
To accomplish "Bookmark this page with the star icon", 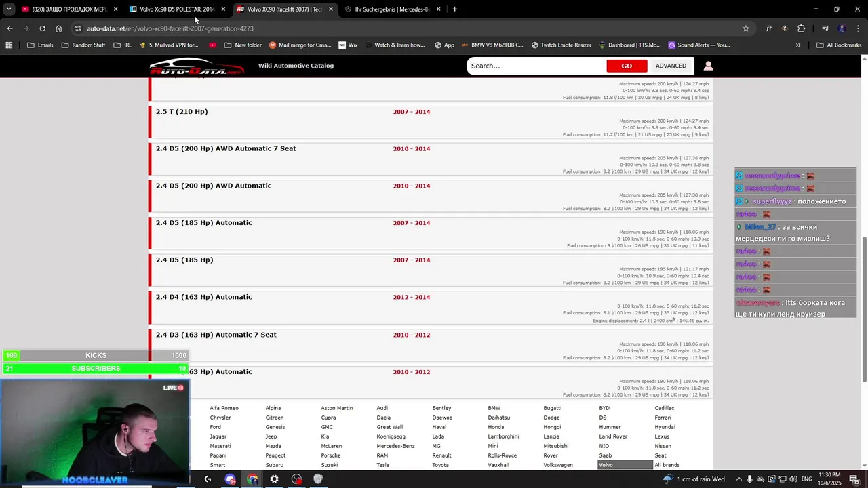I will click(746, 28).
